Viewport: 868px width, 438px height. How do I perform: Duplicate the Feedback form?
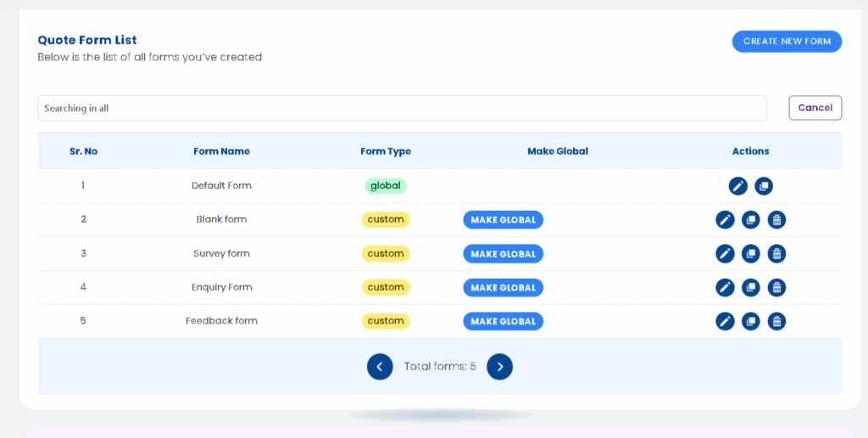pos(751,321)
